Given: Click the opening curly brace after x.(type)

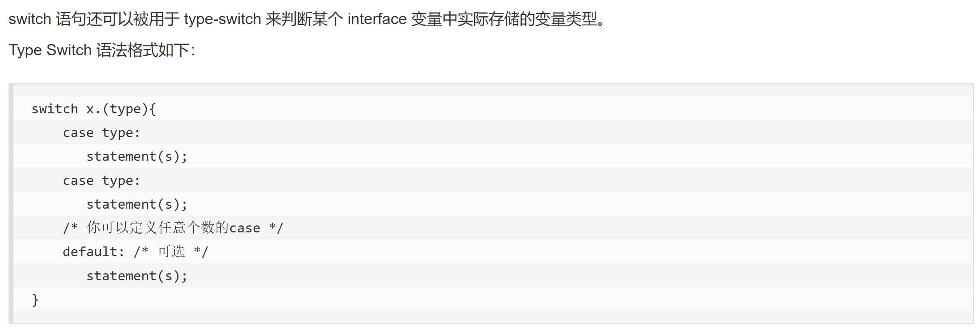Looking at the screenshot, I should (153, 109).
